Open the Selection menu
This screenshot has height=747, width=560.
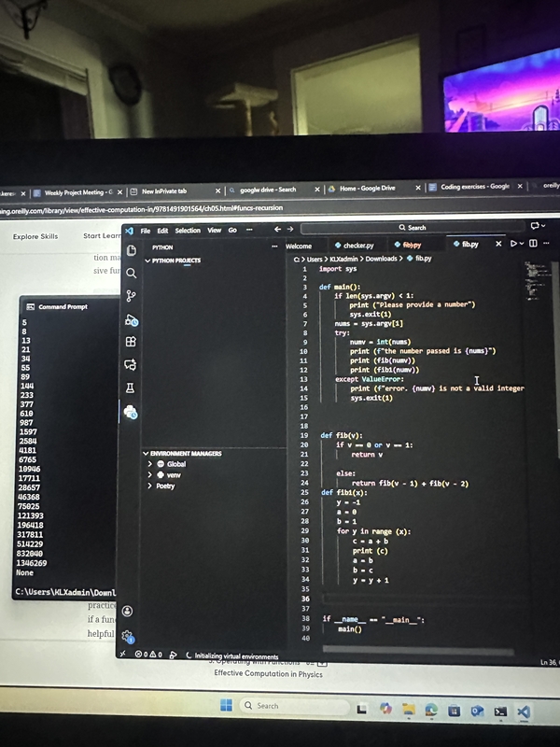click(x=188, y=231)
